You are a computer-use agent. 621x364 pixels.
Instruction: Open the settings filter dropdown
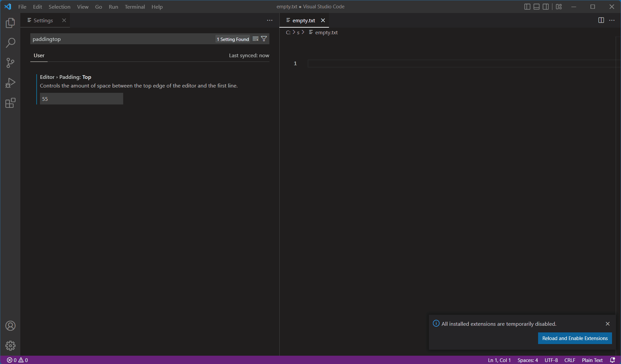pos(264,39)
